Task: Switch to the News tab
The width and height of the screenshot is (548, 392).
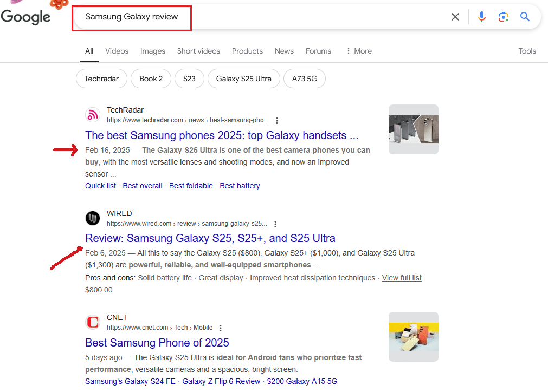Action: pos(284,51)
